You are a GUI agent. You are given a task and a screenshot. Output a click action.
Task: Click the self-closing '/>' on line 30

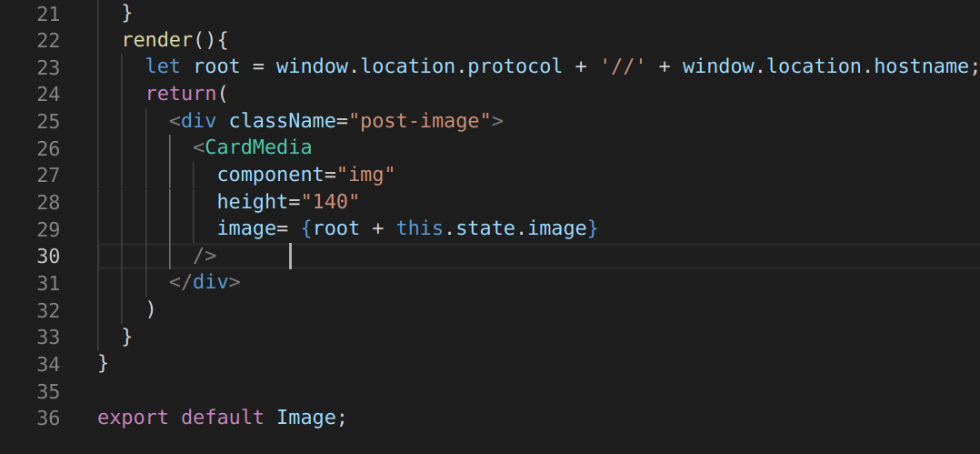coord(205,256)
